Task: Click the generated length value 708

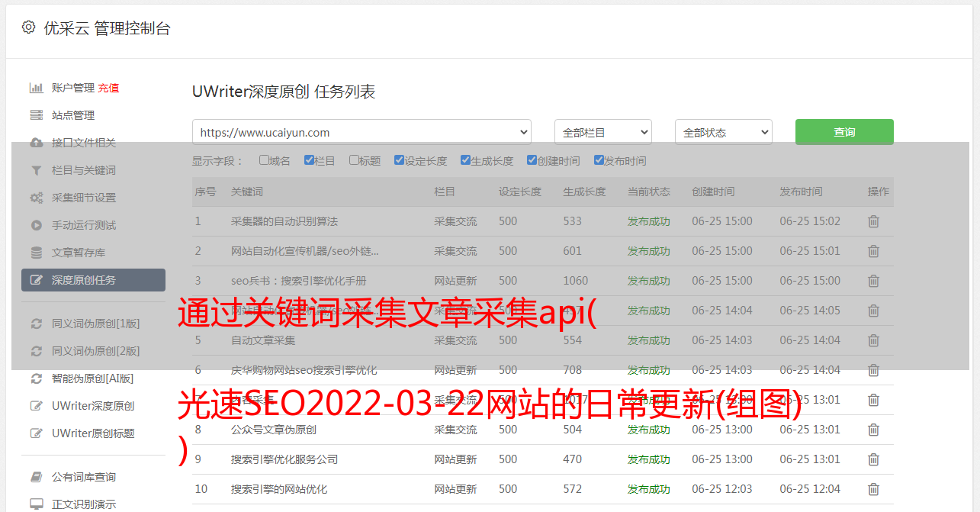Action: point(573,370)
